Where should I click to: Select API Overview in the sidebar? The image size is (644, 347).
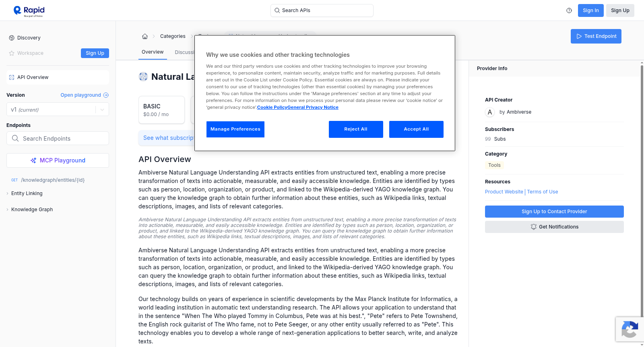tap(58, 77)
